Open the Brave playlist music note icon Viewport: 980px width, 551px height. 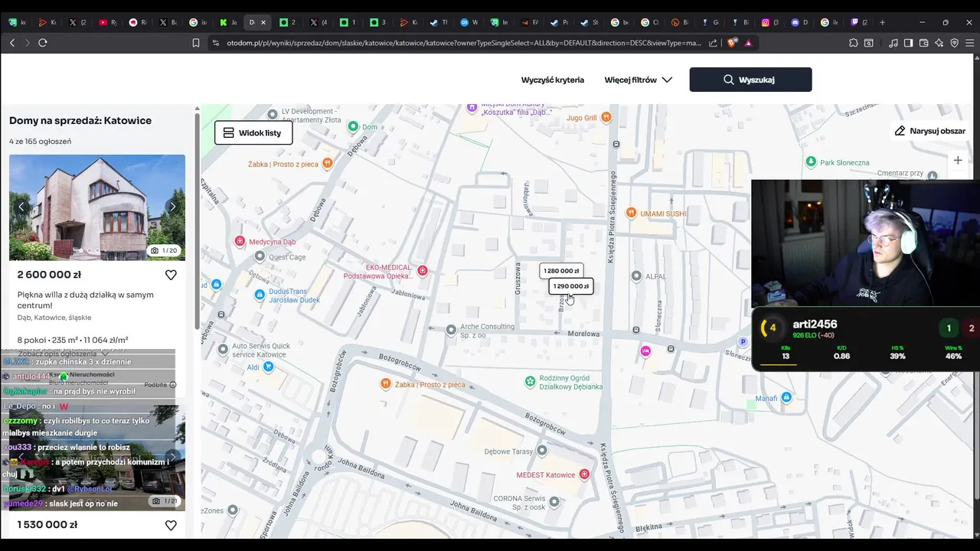893,43
